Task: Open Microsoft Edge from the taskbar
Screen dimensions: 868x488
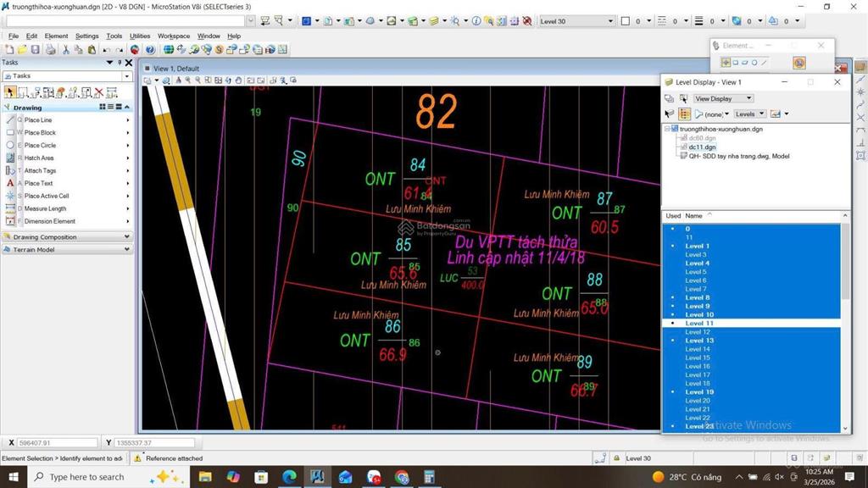Action: point(289,477)
